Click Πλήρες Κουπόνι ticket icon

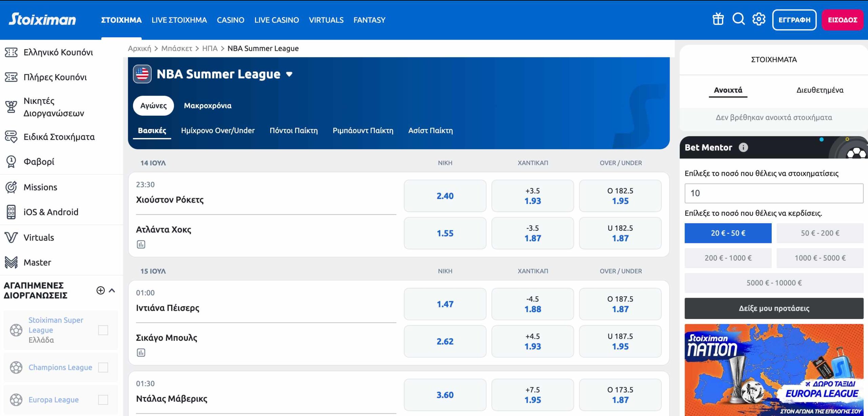coord(11,77)
